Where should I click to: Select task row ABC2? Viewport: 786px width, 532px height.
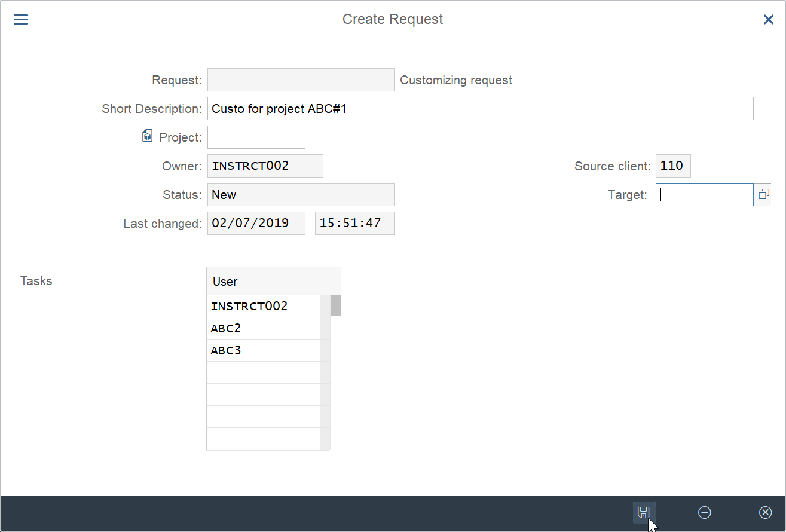tap(263, 328)
